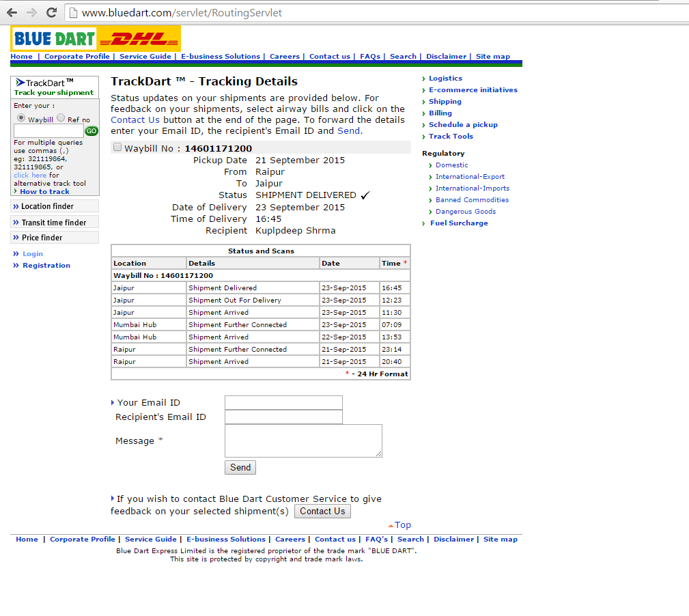
Task: Select the Waybill radio button
Action: tap(21, 117)
